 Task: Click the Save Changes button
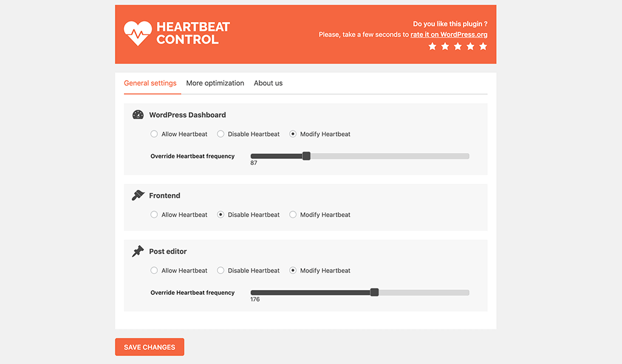coord(149,347)
